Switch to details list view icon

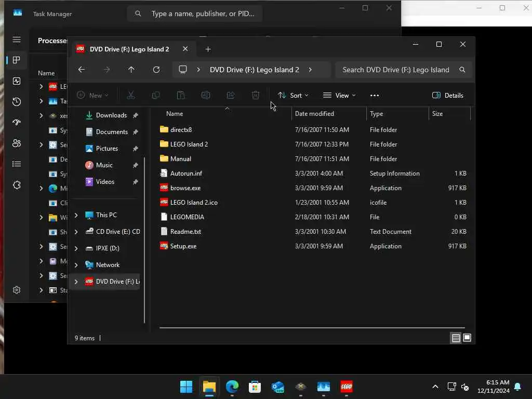point(456,338)
